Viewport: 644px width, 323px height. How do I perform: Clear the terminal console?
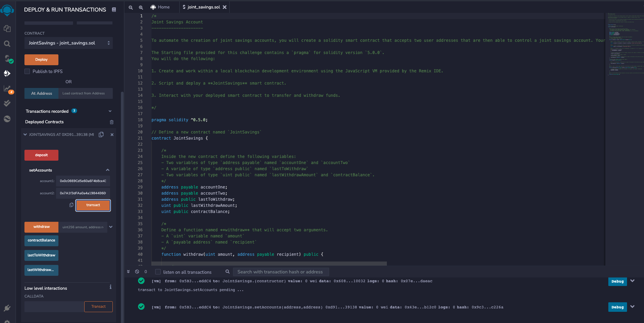137,272
